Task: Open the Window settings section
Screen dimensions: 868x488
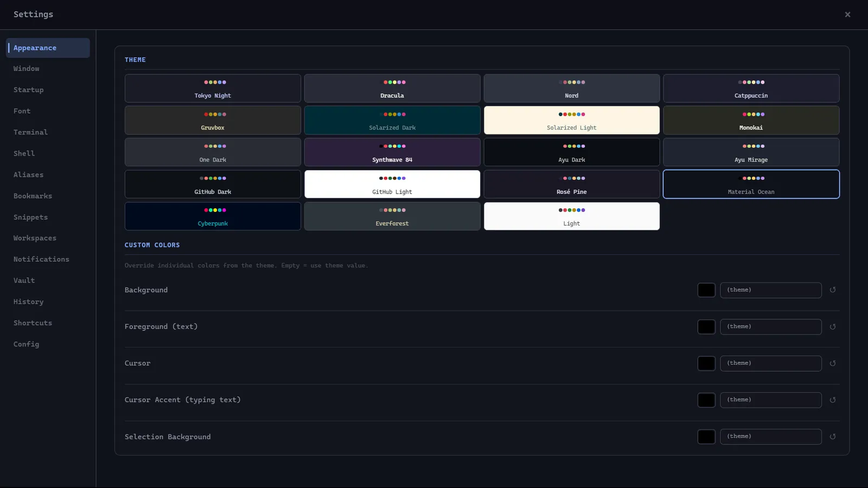Action: click(x=48, y=69)
